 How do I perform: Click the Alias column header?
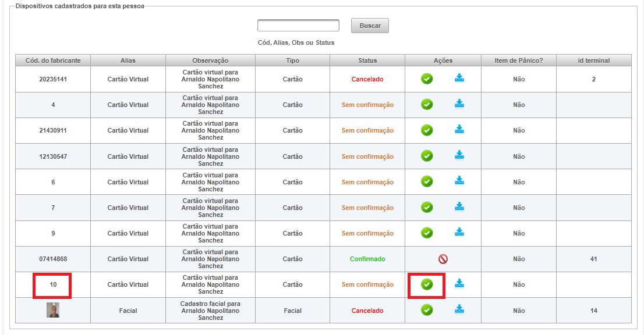coord(128,60)
